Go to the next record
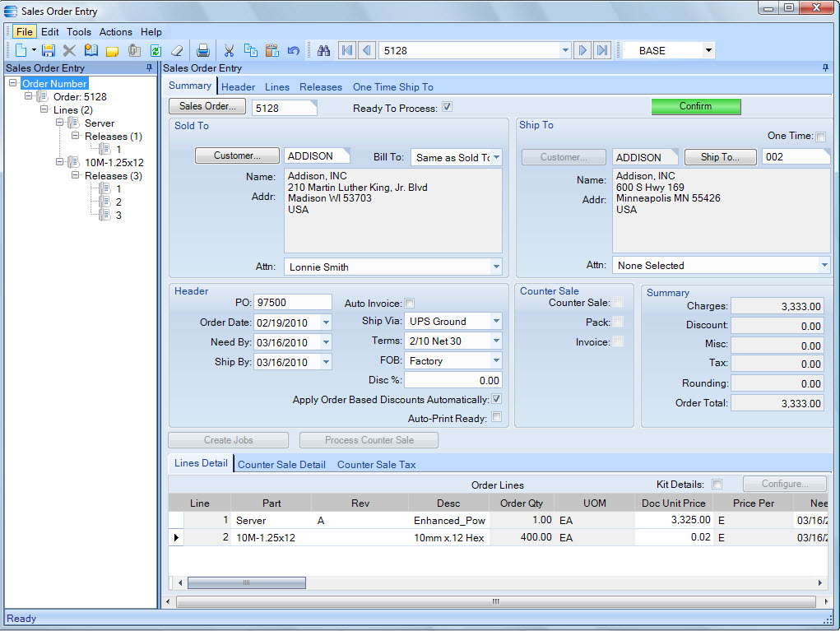The height and width of the screenshot is (631, 840). click(582, 50)
